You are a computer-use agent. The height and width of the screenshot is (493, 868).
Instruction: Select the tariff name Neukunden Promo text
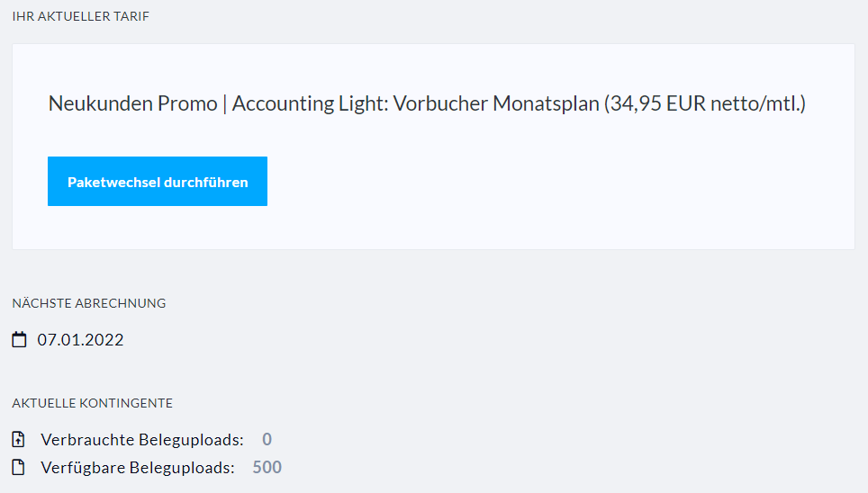[133, 103]
